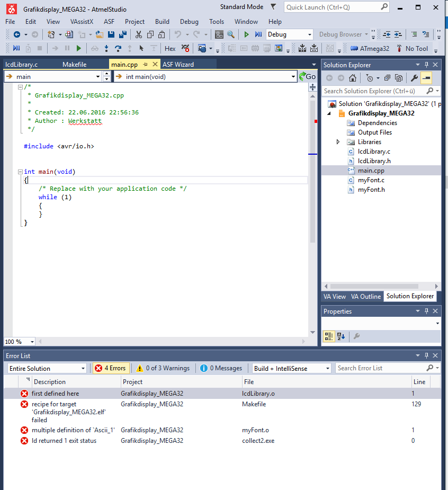This screenshot has height=490, width=448.
Task: Toggle the 0 of 3 Warnings filter
Action: [163, 368]
